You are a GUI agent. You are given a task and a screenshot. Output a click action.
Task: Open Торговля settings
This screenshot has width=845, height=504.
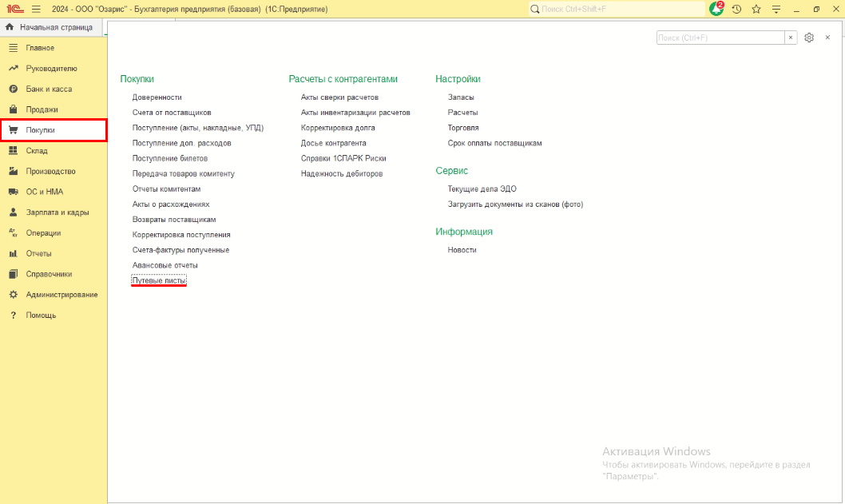tap(463, 128)
